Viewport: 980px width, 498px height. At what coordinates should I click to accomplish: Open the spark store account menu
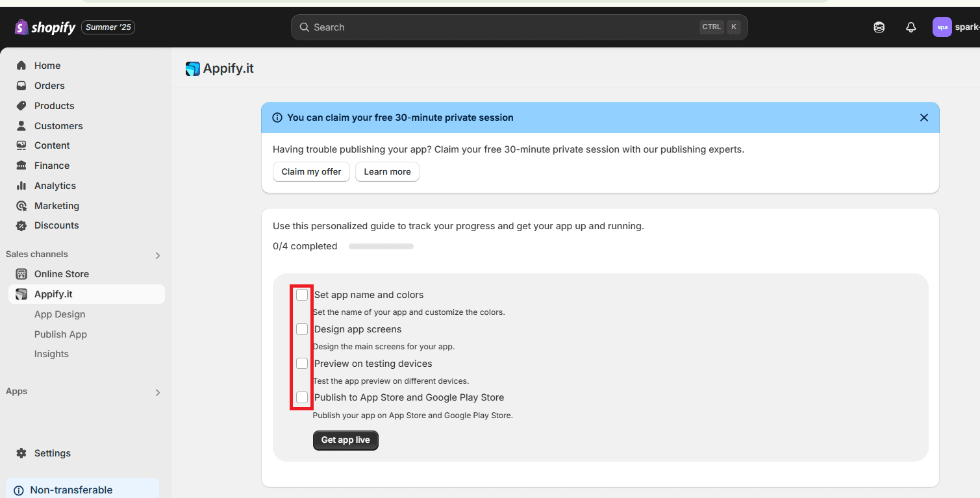coord(955,27)
